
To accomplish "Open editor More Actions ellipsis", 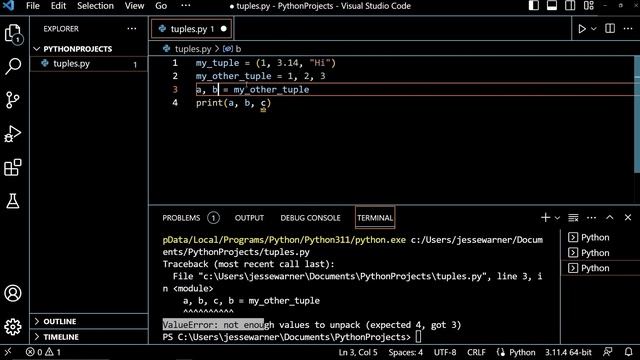I will pyautogui.click(x=628, y=28).
